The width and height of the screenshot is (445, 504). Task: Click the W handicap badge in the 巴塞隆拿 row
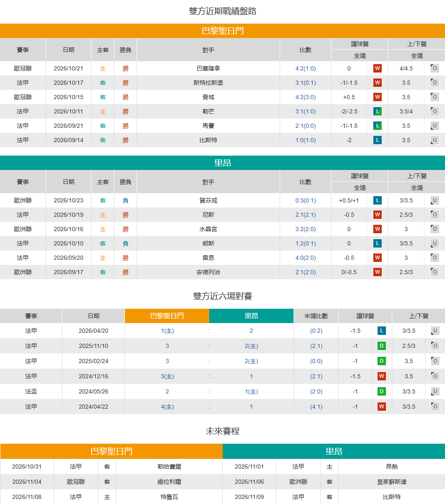tap(378, 68)
